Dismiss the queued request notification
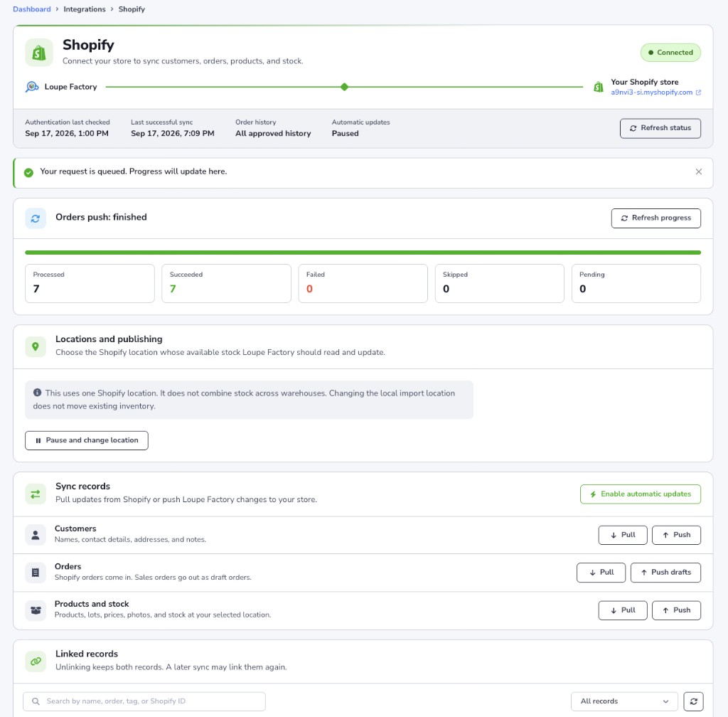This screenshot has height=717, width=728. click(x=698, y=172)
